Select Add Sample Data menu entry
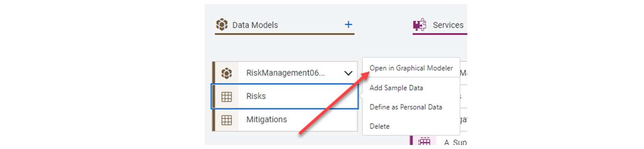The width and height of the screenshot is (644, 149). coord(396,88)
